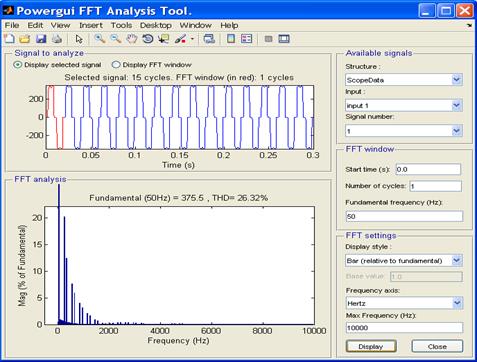
Task: Click the Open File folder icon
Action: pos(25,39)
